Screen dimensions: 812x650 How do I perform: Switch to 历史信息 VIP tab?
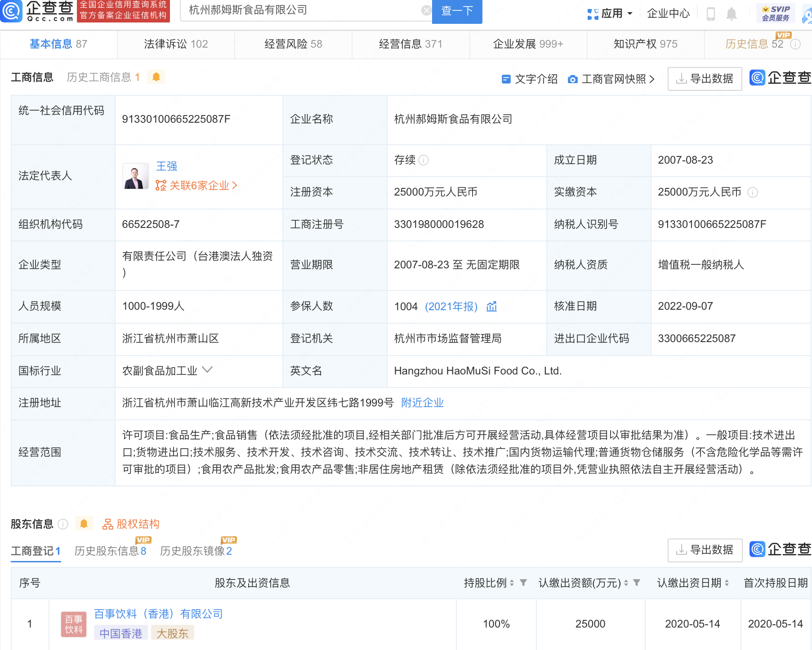coord(754,44)
